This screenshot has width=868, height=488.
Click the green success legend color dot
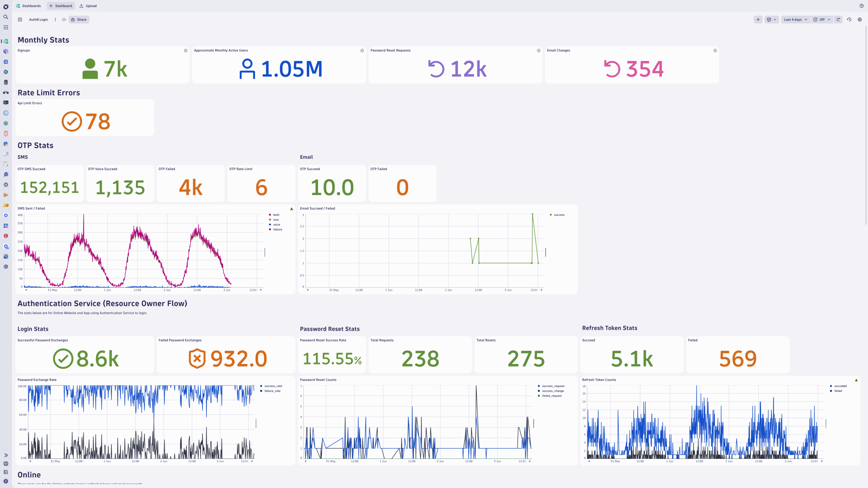tap(551, 215)
